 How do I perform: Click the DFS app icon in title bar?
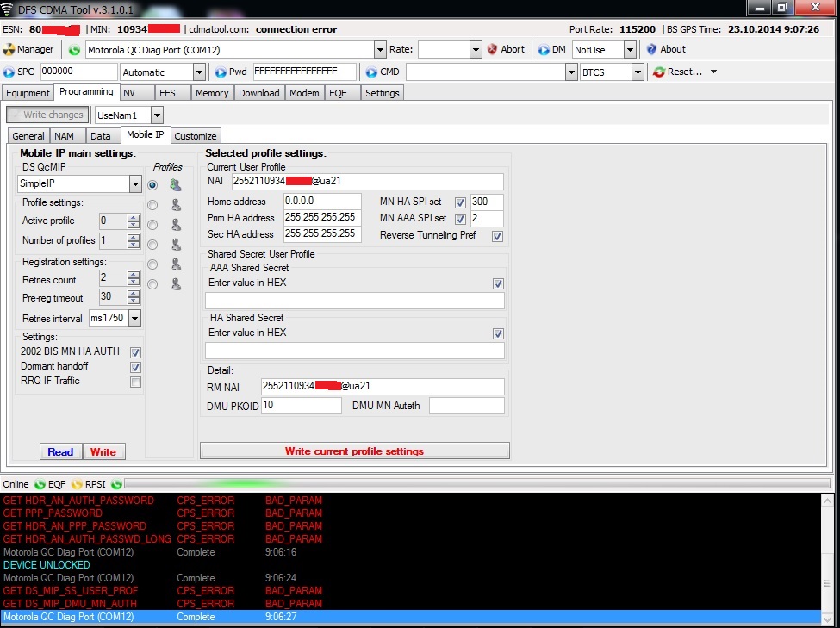(x=7, y=9)
